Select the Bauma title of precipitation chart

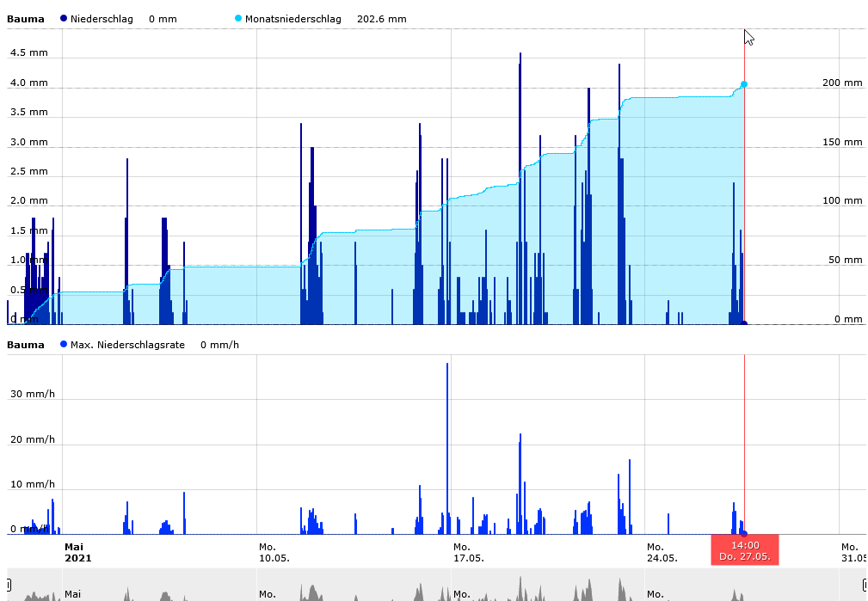[x=26, y=19]
